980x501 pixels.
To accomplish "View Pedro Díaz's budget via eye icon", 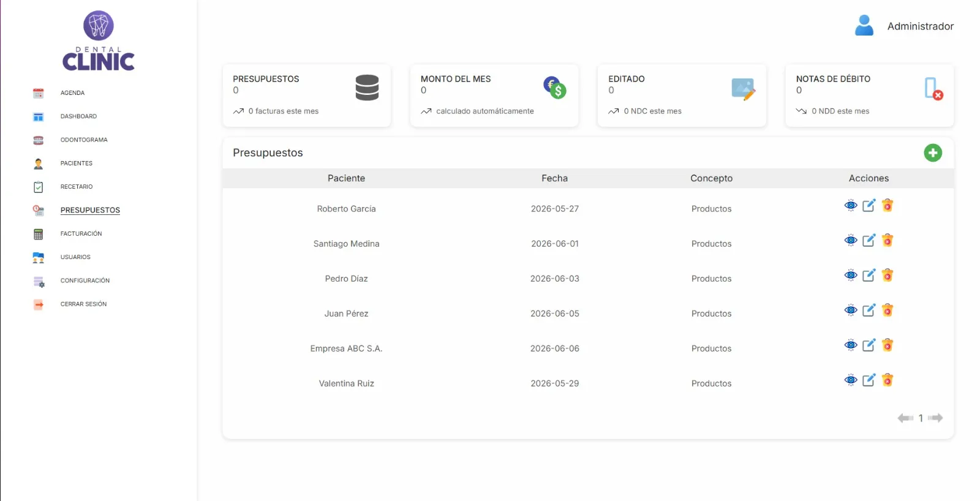I will point(851,276).
